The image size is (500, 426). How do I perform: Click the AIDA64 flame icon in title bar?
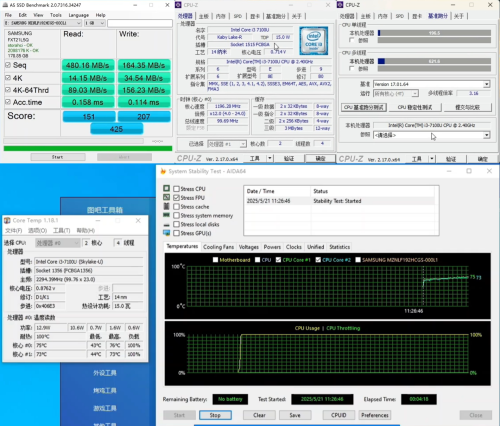[x=163, y=171]
